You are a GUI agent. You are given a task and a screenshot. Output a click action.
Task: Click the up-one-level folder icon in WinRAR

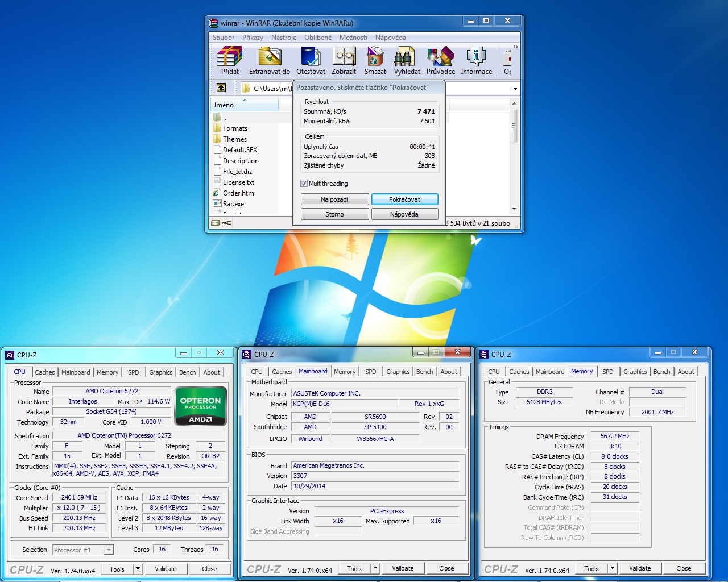221,88
